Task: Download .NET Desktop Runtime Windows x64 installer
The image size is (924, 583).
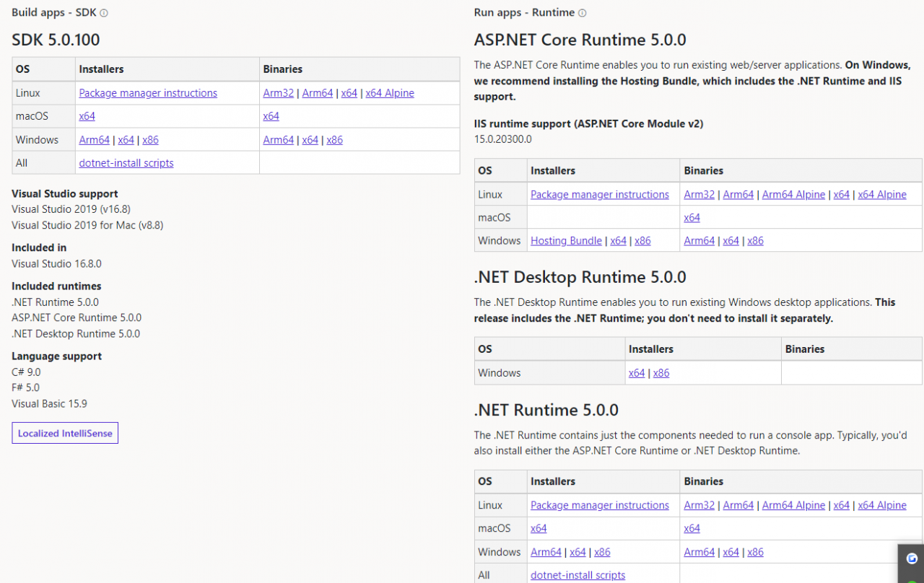Action: pyautogui.click(x=637, y=373)
